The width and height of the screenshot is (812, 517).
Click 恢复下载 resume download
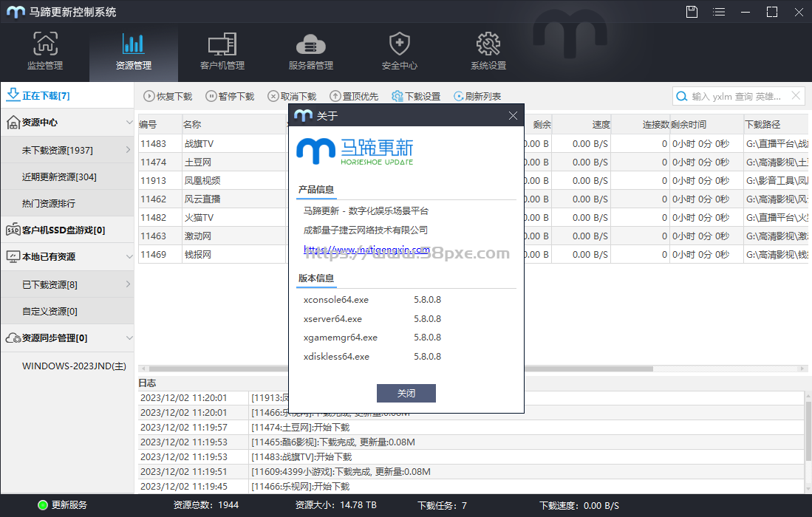168,96
